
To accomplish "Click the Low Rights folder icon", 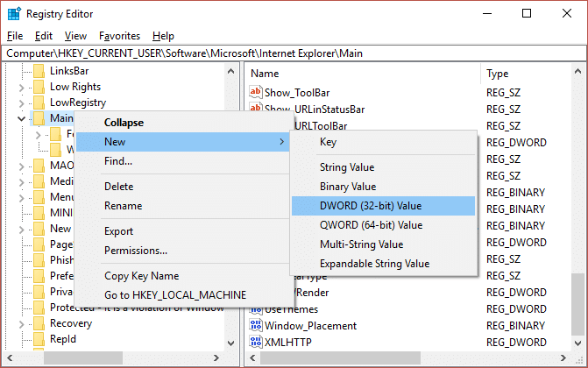I will [x=39, y=87].
